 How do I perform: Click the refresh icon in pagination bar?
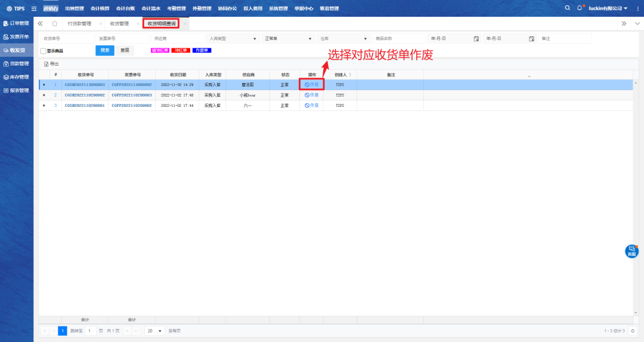click(633, 331)
